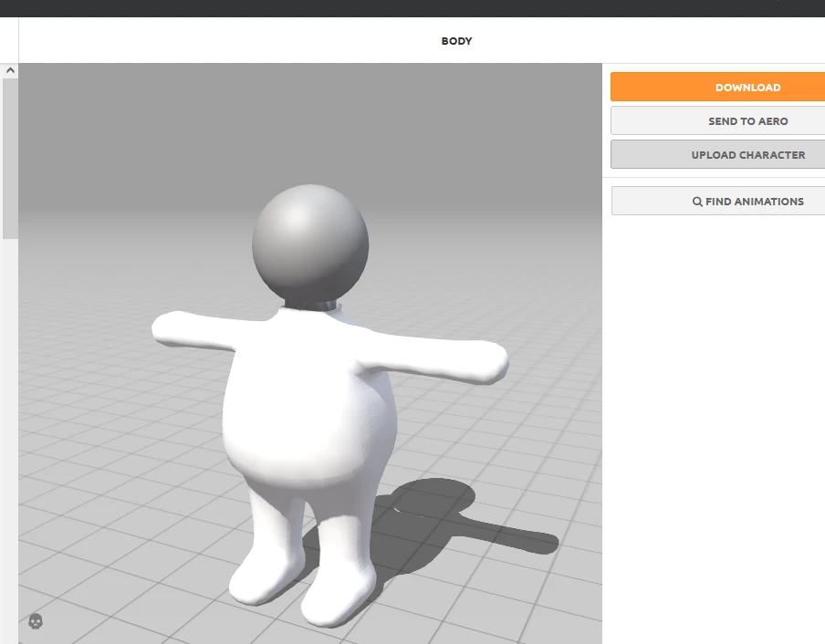This screenshot has width=825, height=644.
Task: Click the skull icon in the viewport corner
Action: pos(35,622)
